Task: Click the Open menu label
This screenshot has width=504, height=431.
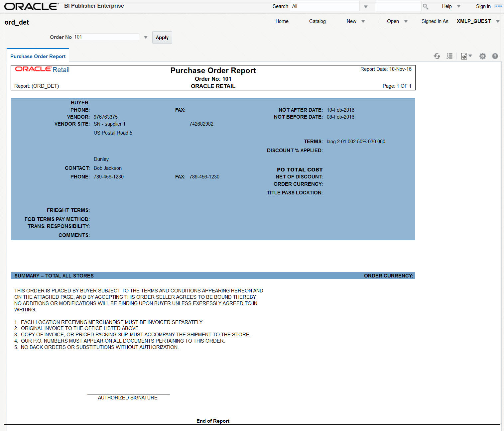Action: tap(393, 21)
